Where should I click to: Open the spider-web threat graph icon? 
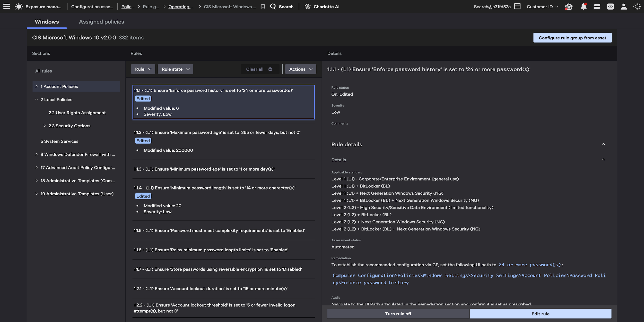coord(568,7)
